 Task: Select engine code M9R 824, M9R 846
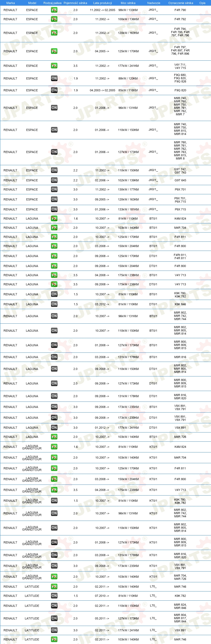point(180,606)
